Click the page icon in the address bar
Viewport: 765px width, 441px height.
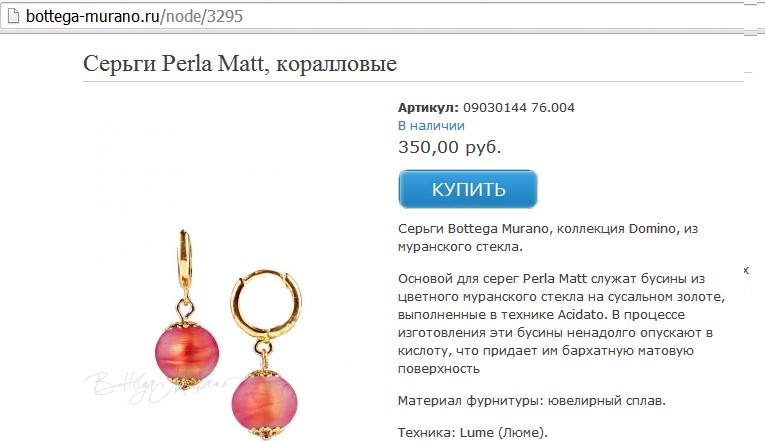(x=13, y=16)
